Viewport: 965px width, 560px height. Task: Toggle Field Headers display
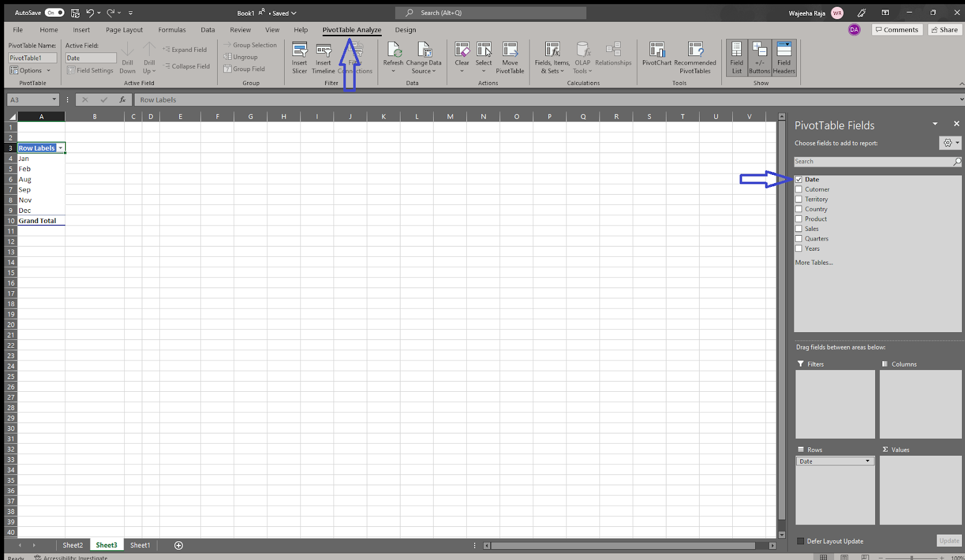click(784, 58)
